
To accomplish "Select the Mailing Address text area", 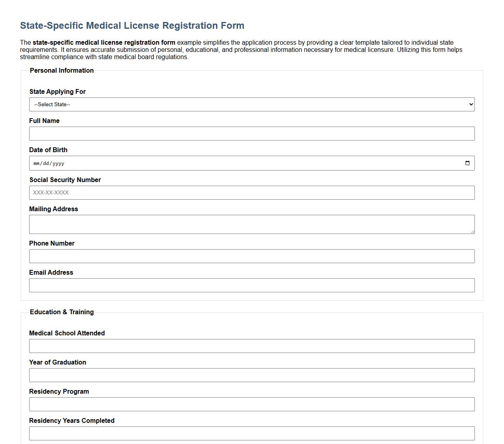I will 251,224.
